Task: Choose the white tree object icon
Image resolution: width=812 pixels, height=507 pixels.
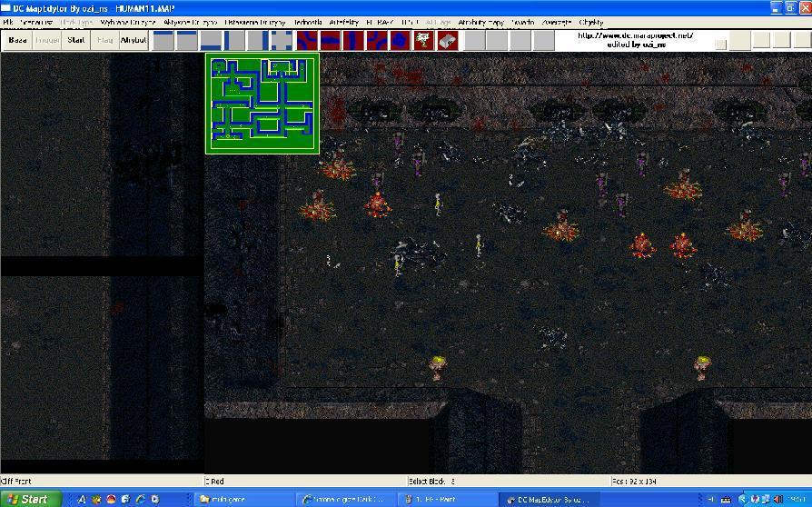Action: point(423,40)
